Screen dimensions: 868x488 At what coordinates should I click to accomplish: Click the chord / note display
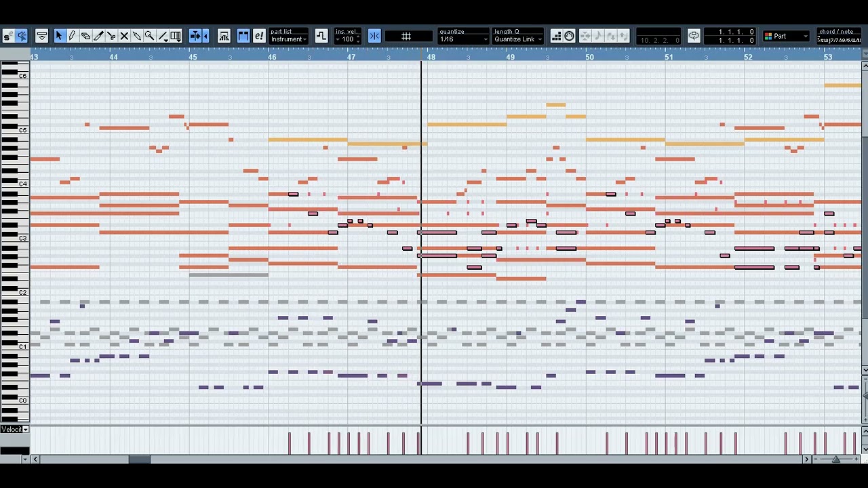click(x=838, y=36)
